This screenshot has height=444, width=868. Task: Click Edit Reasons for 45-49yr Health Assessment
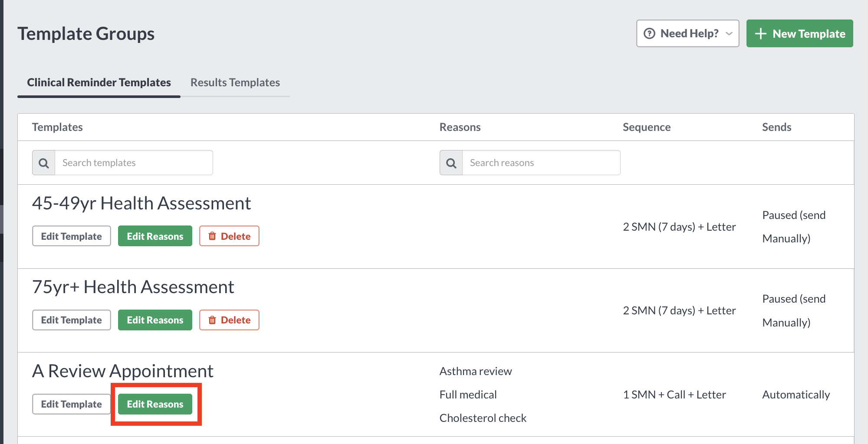[x=155, y=236]
